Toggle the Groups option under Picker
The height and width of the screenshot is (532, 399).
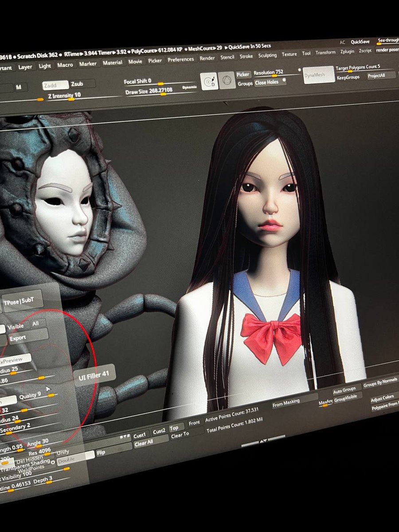tap(245, 83)
